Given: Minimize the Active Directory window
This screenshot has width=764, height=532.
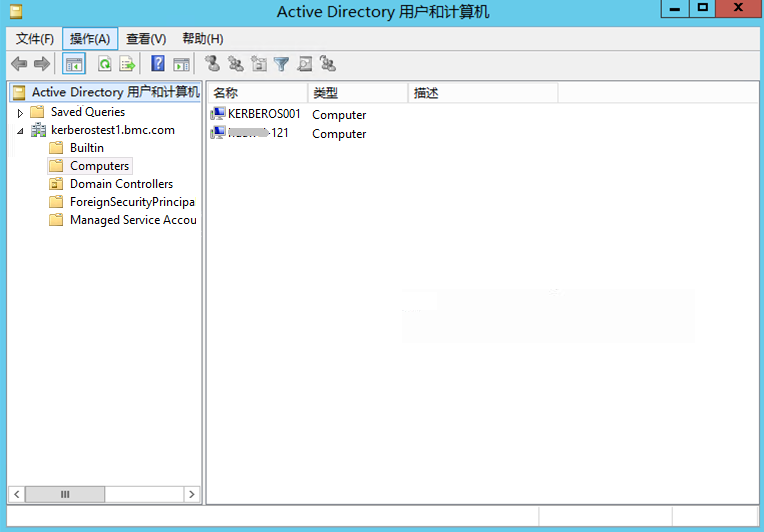Looking at the screenshot, I should pyautogui.click(x=675, y=8).
